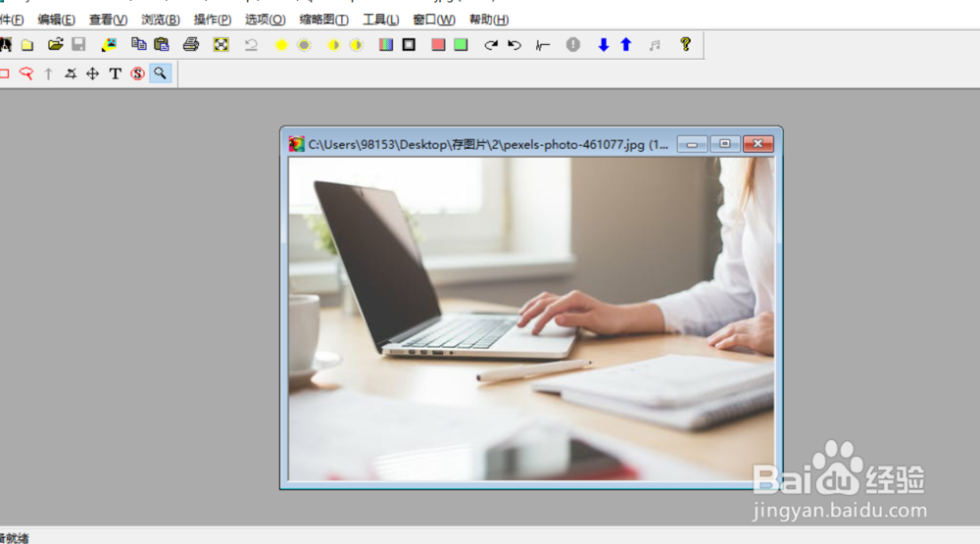
Task: Paste using the clipboard icon
Action: pos(162,44)
